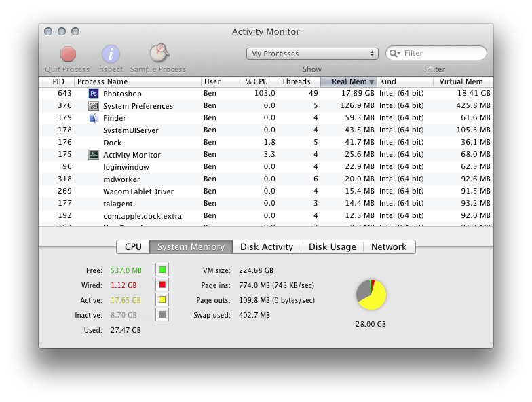Select the Dock process row
The image size is (532, 402).
pyautogui.click(x=266, y=143)
